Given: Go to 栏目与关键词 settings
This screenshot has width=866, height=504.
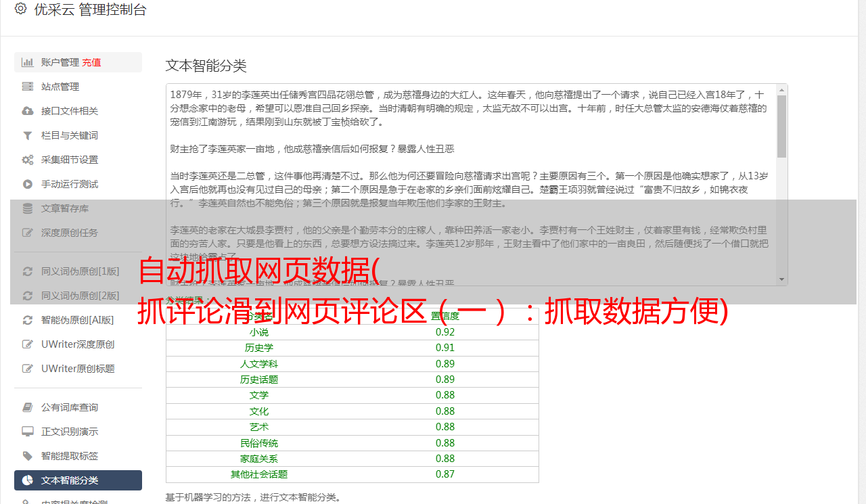Looking at the screenshot, I should (78, 135).
